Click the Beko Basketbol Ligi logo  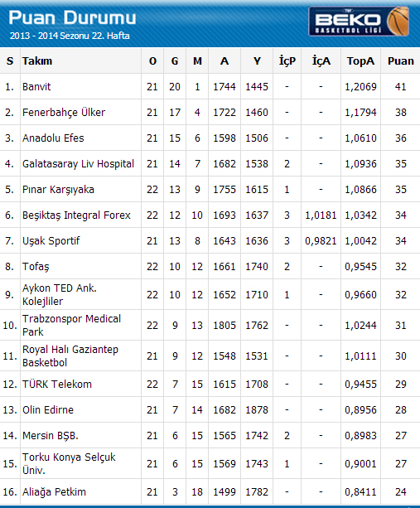click(359, 22)
